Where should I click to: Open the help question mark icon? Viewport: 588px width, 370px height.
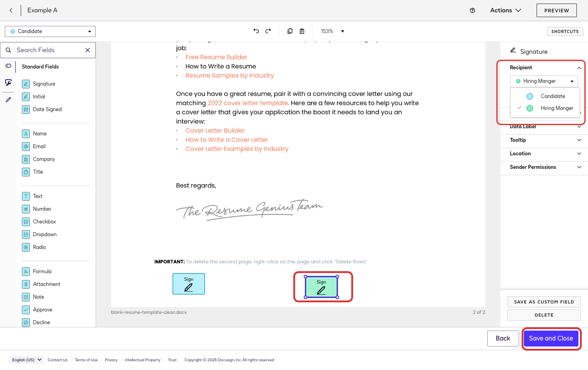472,10
